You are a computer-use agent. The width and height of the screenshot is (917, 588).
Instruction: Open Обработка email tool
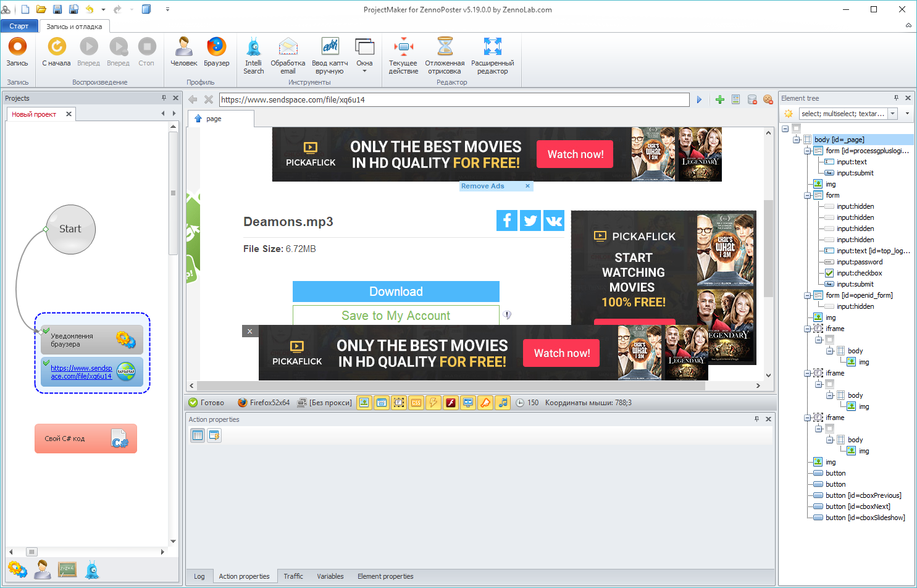pyautogui.click(x=288, y=56)
